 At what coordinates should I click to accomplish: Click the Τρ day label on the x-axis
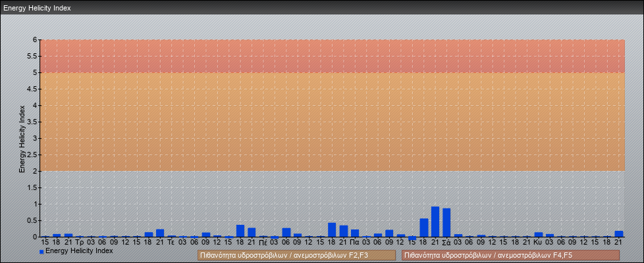click(80, 243)
